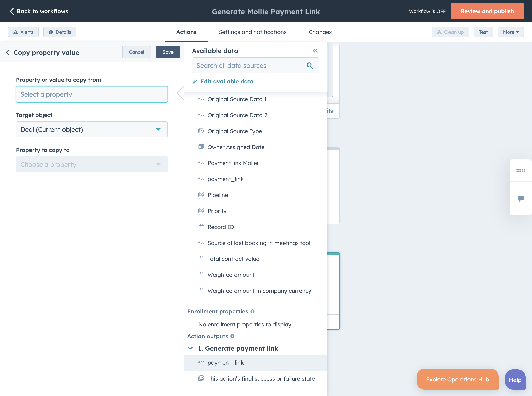Click the info icon on Details
Viewport: 532px width, 396px height.
(x=51, y=32)
